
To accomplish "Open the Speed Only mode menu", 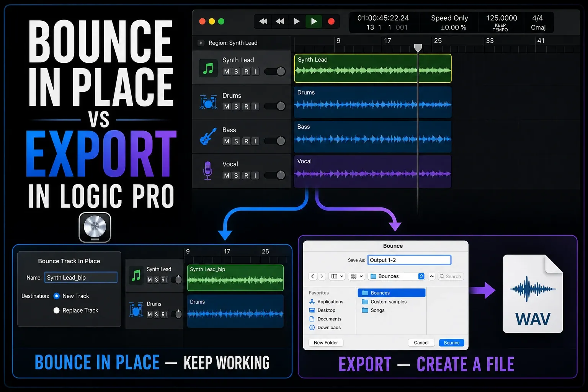I will [449, 18].
